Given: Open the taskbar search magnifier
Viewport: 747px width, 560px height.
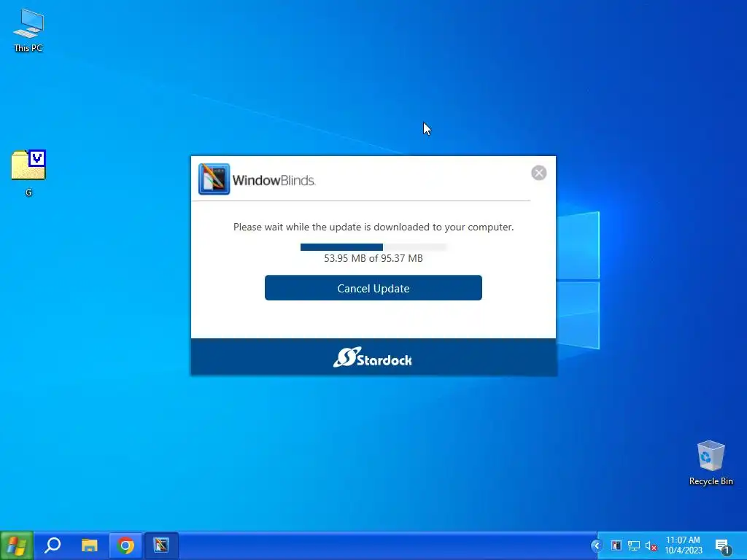Looking at the screenshot, I should 53,545.
